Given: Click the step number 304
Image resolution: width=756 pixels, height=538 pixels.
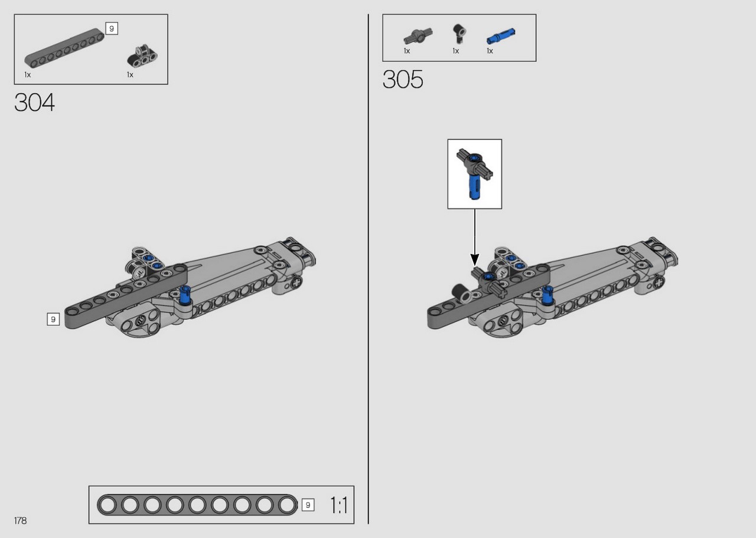Looking at the screenshot, I should (x=35, y=102).
